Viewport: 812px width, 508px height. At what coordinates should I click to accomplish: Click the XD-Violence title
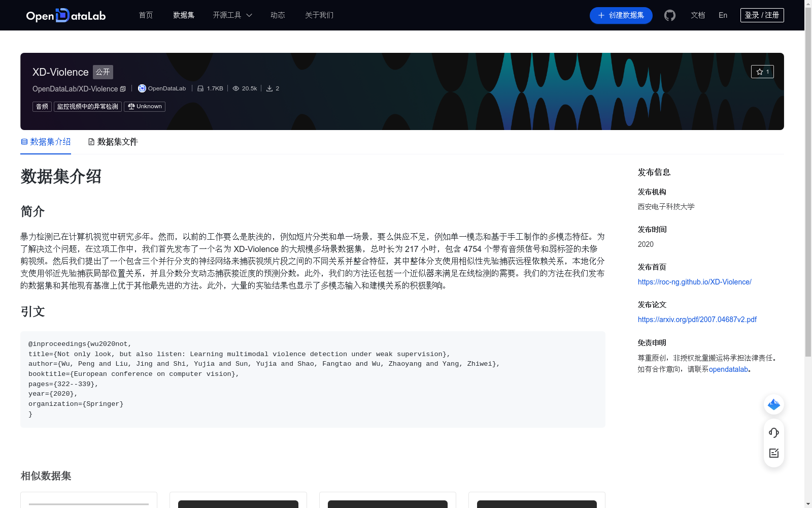(x=60, y=72)
